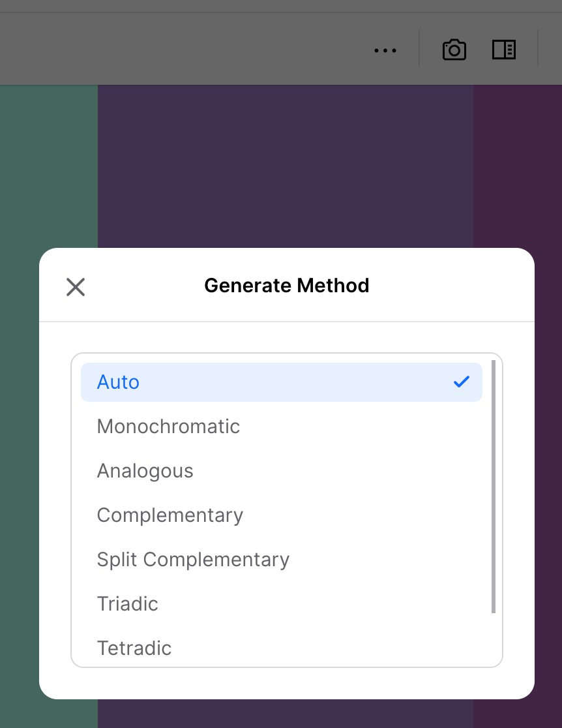Toggle the sidebar panel icon

click(x=504, y=50)
